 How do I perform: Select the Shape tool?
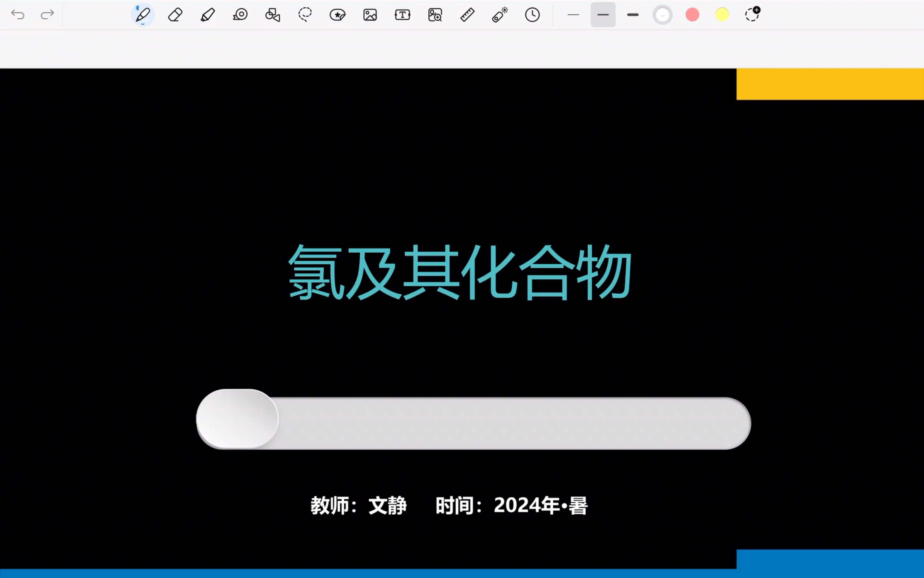point(273,15)
